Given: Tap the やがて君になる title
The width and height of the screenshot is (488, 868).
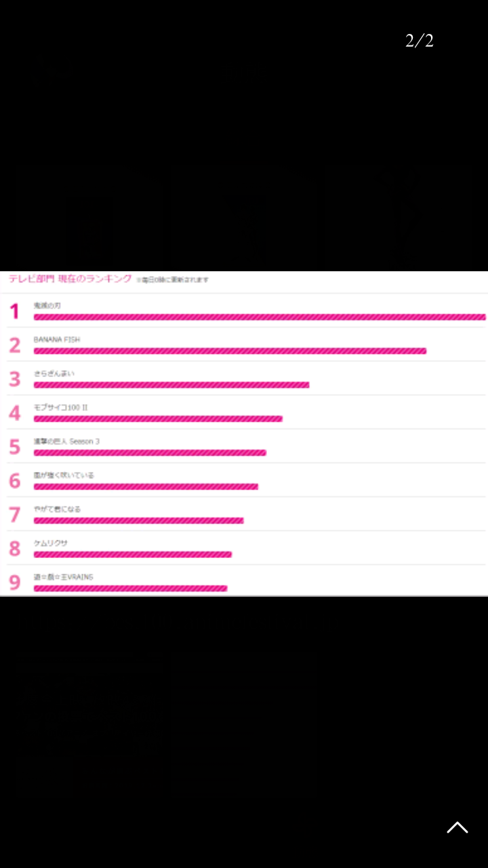Looking at the screenshot, I should pos(57,509).
